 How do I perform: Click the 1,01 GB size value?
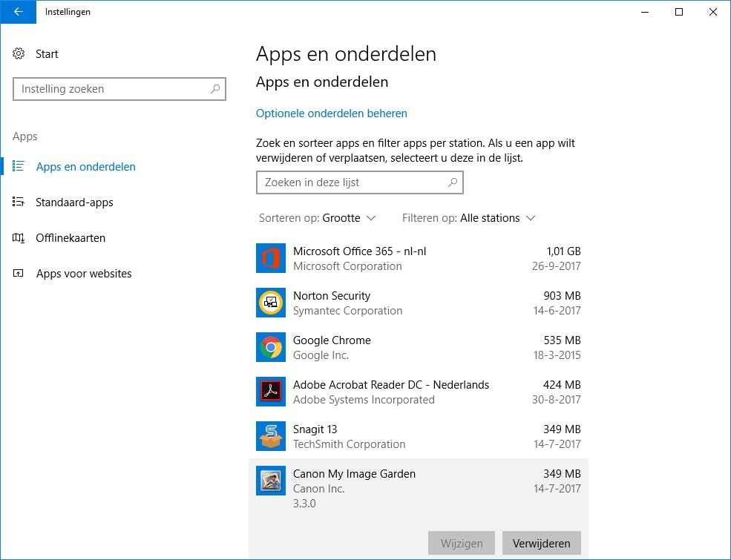tap(563, 251)
